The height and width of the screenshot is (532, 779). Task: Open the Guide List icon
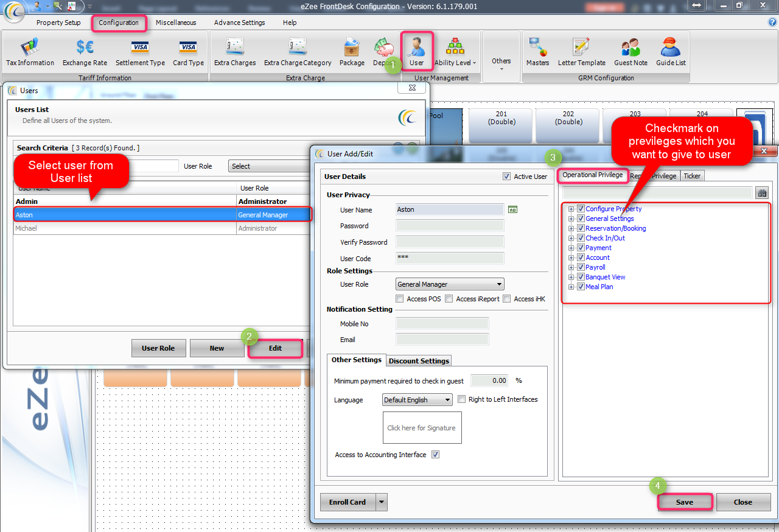(x=671, y=52)
